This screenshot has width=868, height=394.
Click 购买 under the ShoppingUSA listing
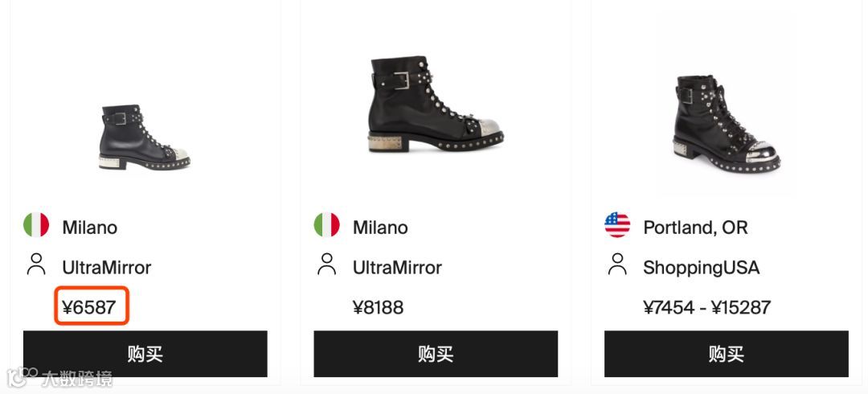pos(727,354)
